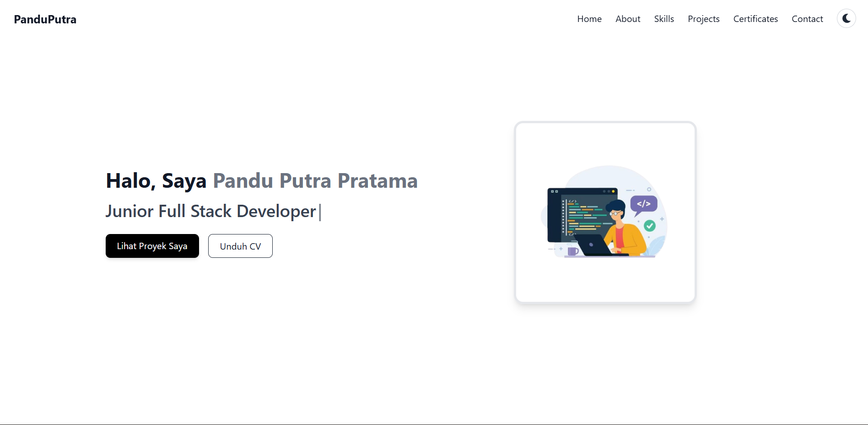868x425 pixels.
Task: Go to the Projects section
Action: point(703,19)
